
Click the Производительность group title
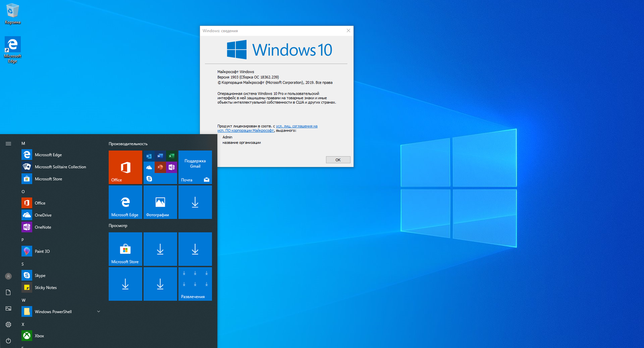tap(128, 144)
